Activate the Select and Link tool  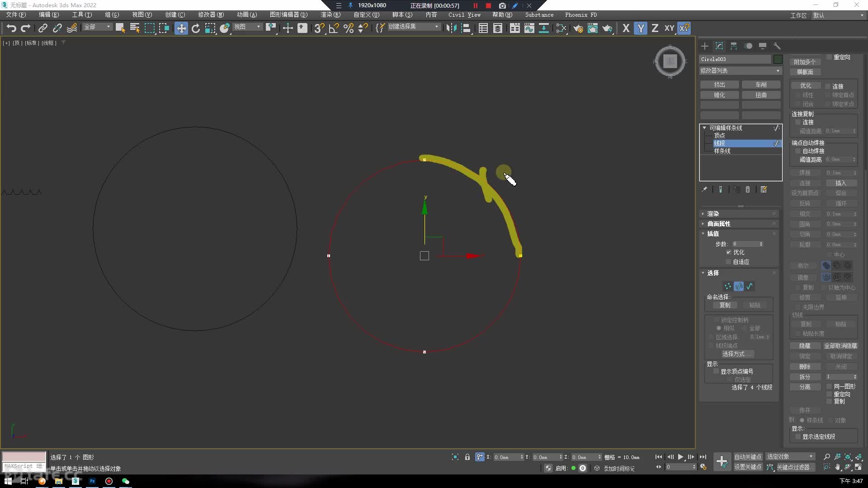click(x=42, y=28)
